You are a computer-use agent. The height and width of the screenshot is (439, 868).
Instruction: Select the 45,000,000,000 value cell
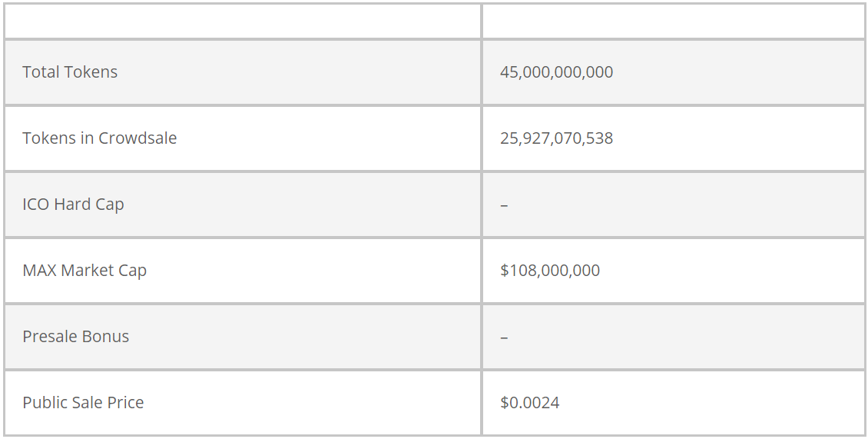(673, 72)
